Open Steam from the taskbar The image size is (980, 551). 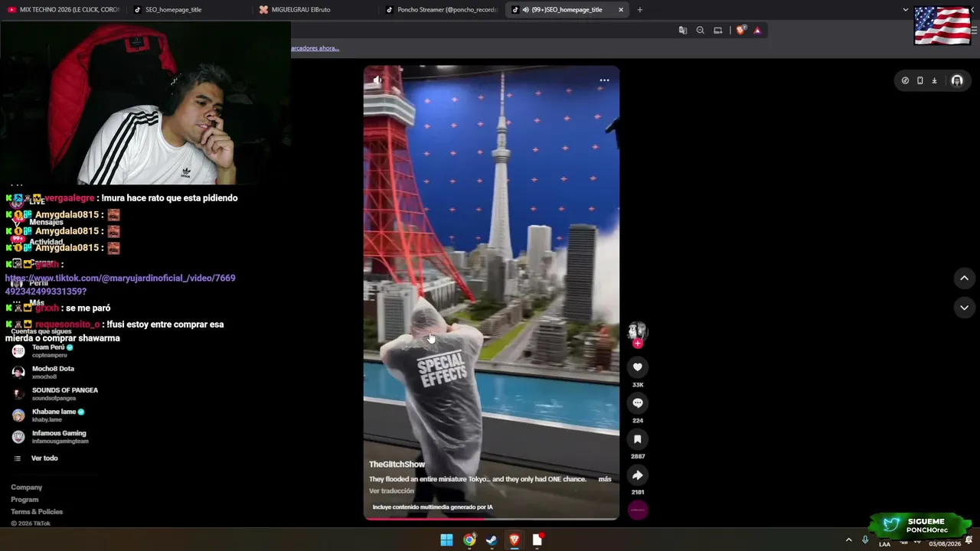(x=492, y=540)
